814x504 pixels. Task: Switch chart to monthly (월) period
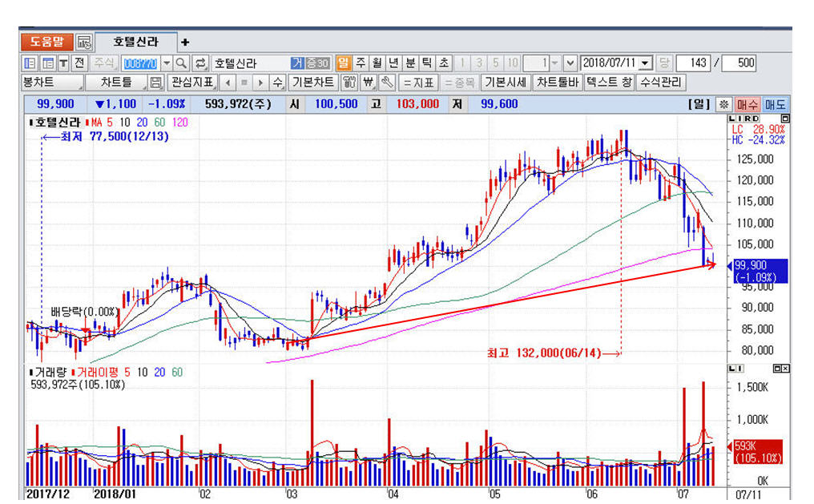(x=377, y=63)
